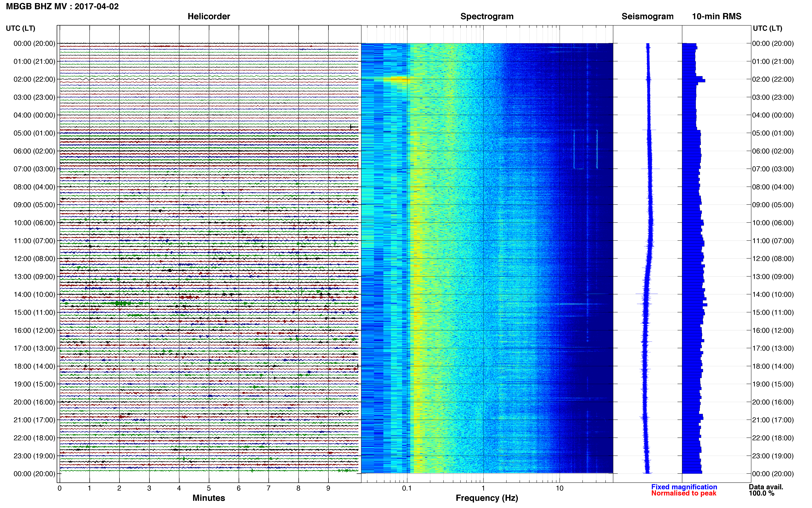Image resolution: width=812 pixels, height=508 pixels.
Task: Click the blue 'Fixed magnification' legend text
Action: (x=684, y=487)
